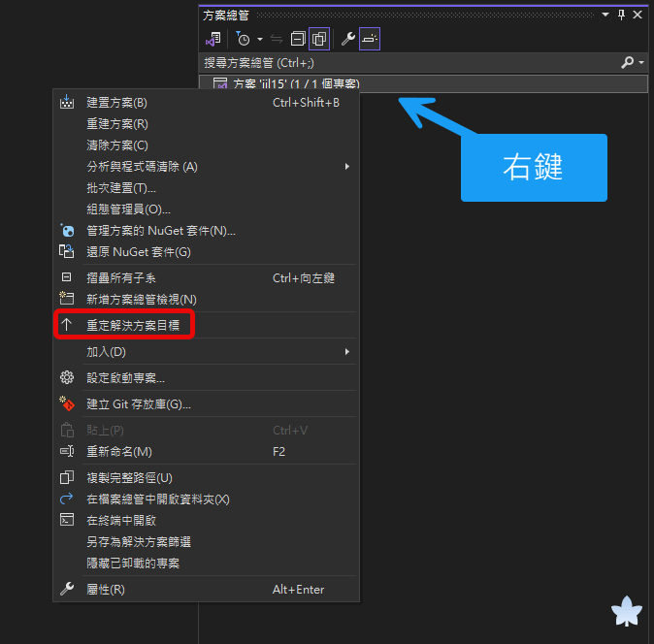Click the Git icon for 建立 Git 存放庫(G)...
Screen dimensions: 654x644
pos(67,403)
